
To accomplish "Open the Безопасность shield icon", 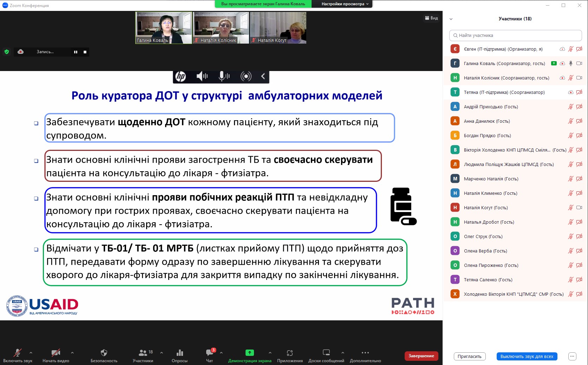I will click(104, 353).
